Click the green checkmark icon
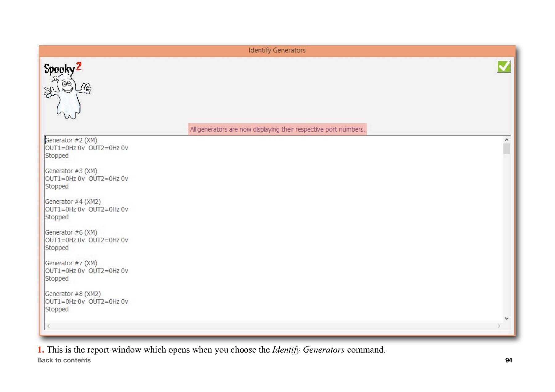This screenshot has height=392, width=555. 504,67
